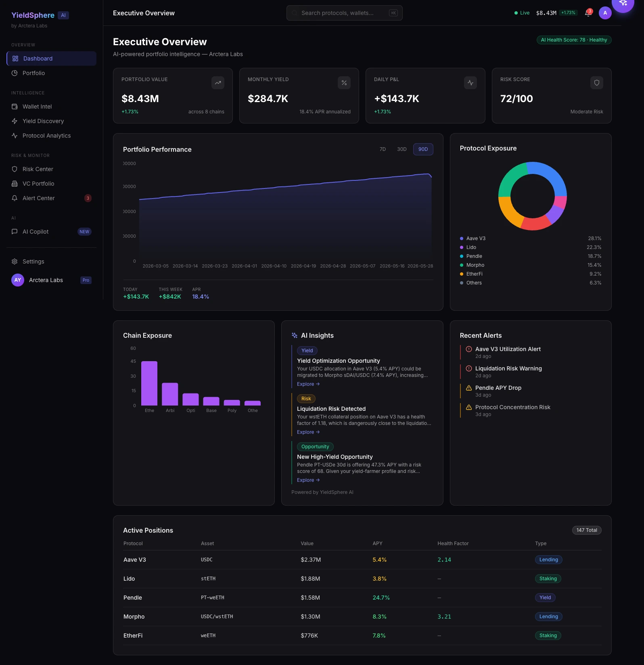Click the Live status indicator
The image size is (644, 665).
point(522,13)
